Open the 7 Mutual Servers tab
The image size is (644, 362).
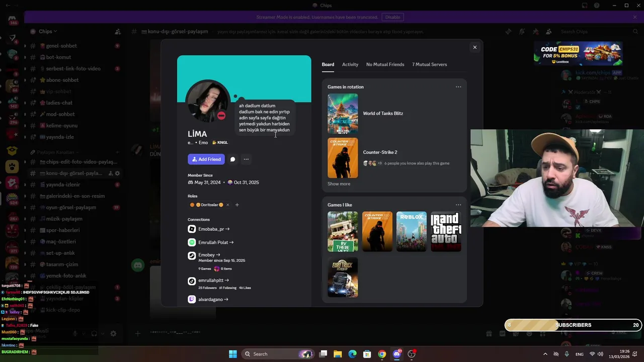tap(429, 64)
